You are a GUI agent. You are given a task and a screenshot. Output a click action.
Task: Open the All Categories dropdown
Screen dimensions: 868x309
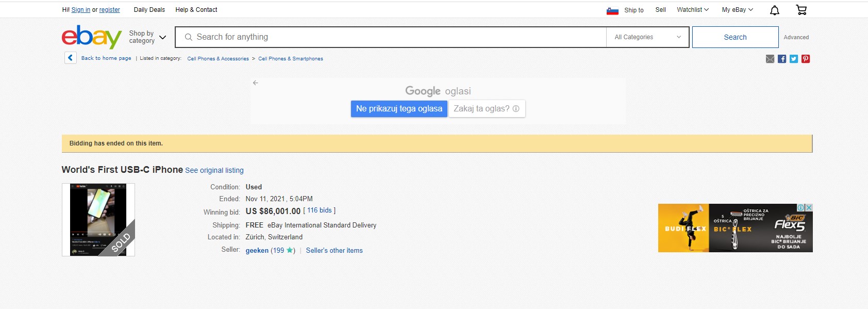tap(647, 37)
